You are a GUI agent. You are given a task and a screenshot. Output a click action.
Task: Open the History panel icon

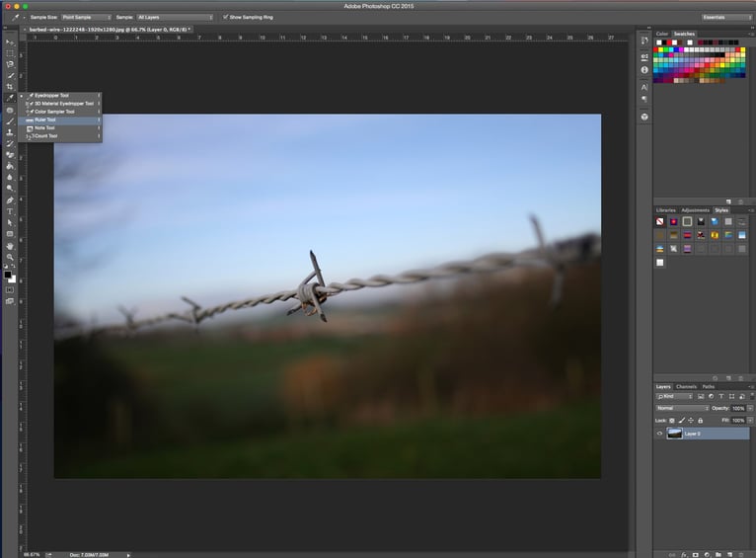(644, 41)
